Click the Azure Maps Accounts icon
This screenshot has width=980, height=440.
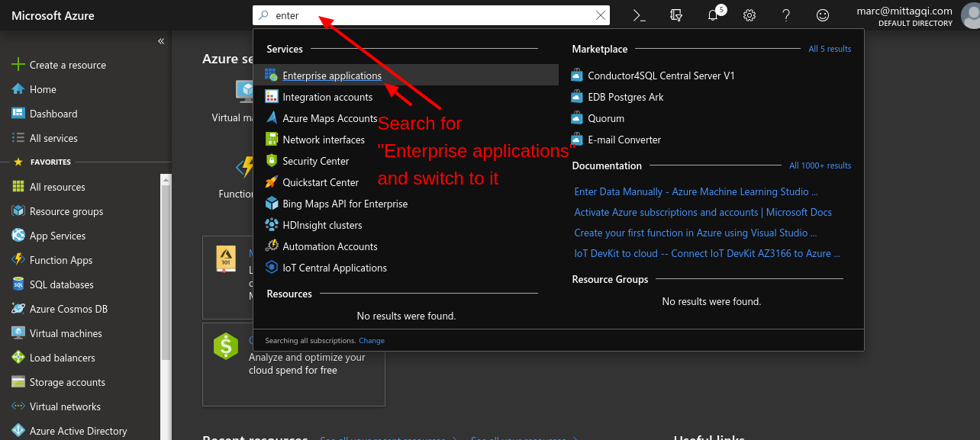pyautogui.click(x=271, y=117)
